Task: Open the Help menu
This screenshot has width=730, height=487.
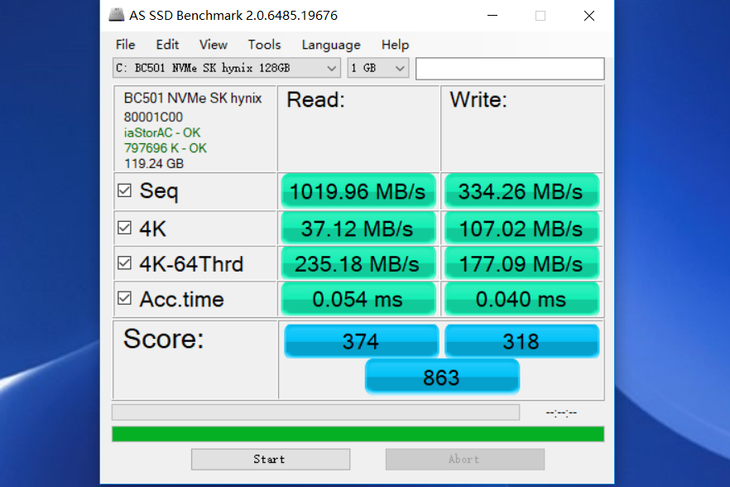Action: pyautogui.click(x=395, y=45)
